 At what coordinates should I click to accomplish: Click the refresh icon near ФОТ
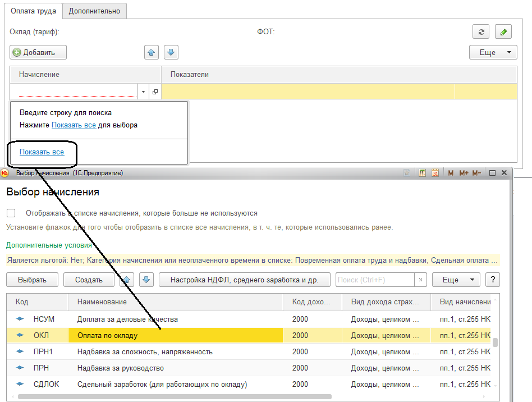481,32
